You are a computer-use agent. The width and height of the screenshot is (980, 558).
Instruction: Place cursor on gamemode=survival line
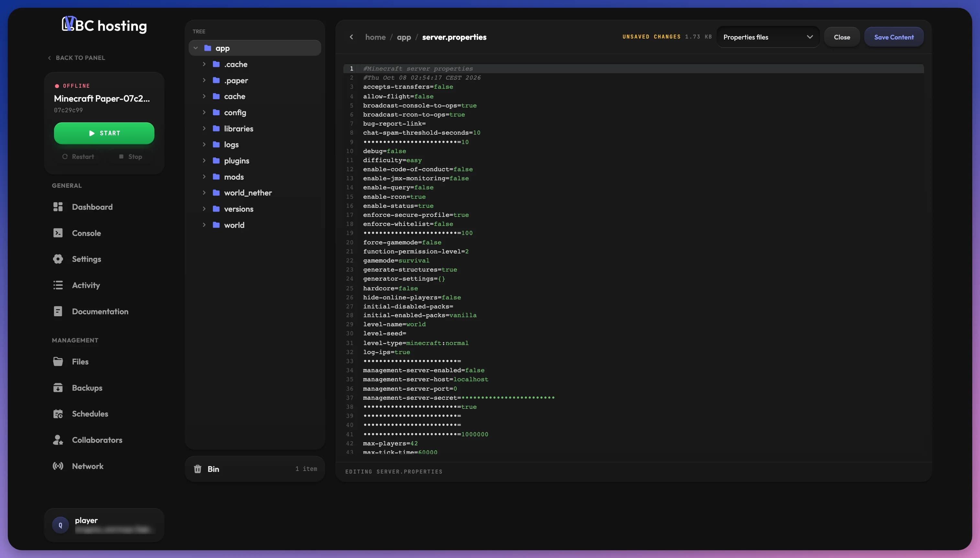pyautogui.click(x=396, y=261)
